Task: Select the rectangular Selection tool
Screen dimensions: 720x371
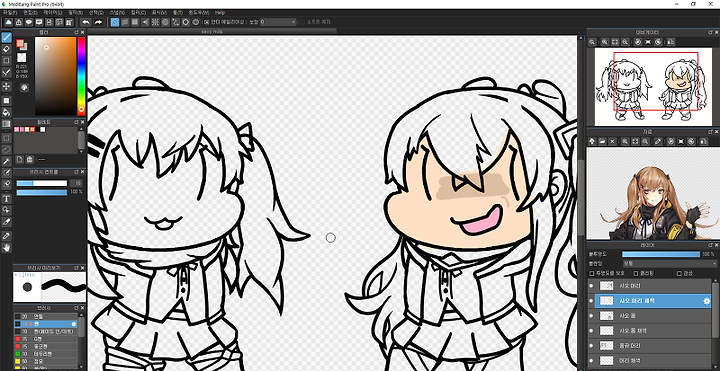Action: (x=6, y=138)
